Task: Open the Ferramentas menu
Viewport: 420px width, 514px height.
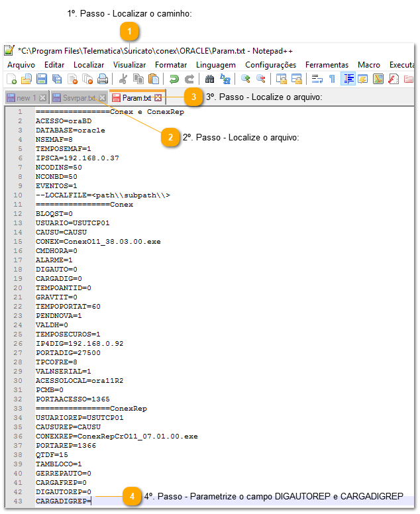Action: pos(327,65)
